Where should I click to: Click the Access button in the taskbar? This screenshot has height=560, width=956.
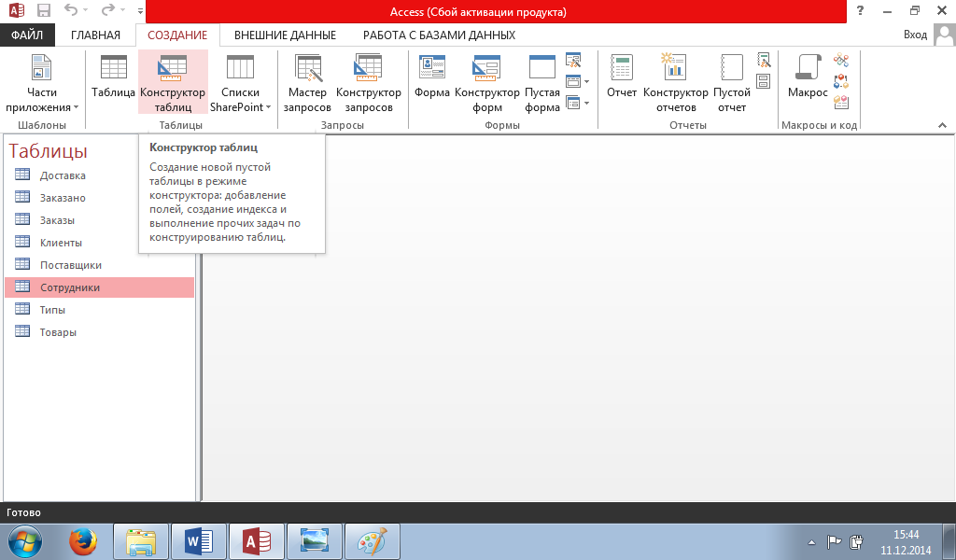[x=257, y=541]
